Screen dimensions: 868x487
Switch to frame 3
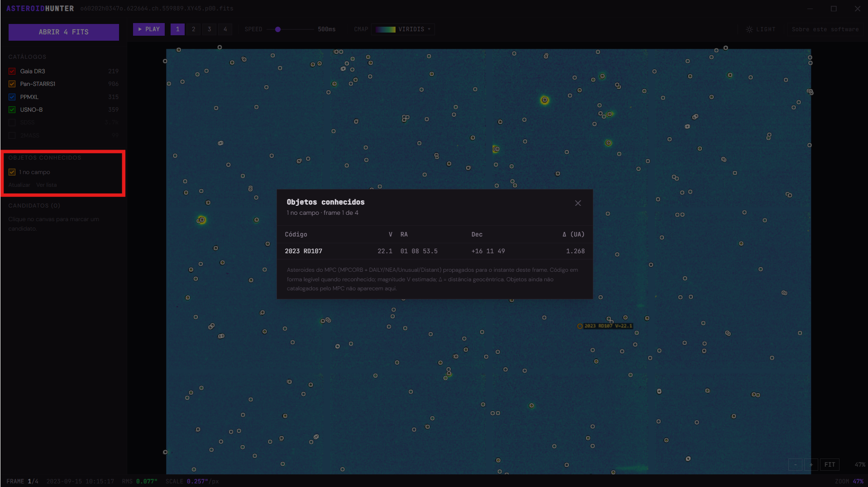point(210,29)
